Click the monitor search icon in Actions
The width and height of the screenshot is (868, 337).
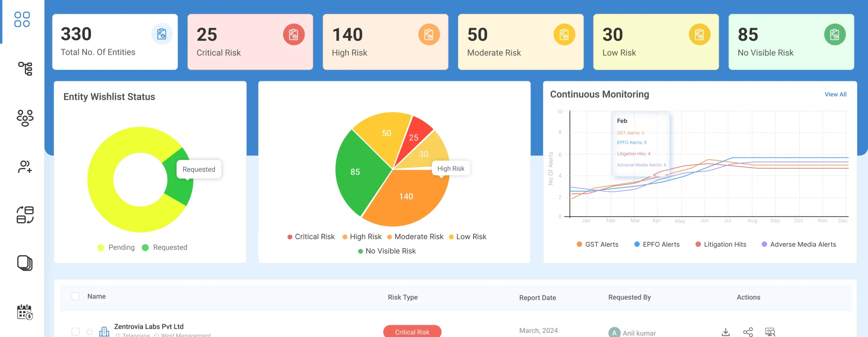[x=770, y=332]
